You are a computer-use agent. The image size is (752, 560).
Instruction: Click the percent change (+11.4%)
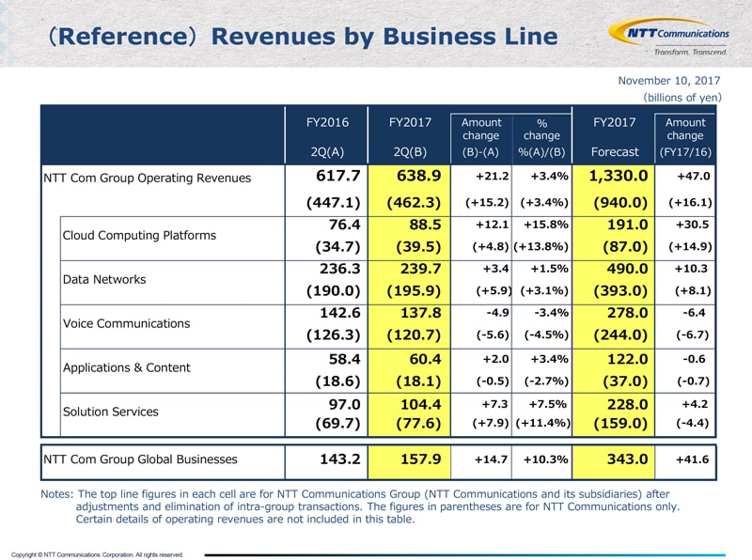tap(543, 423)
